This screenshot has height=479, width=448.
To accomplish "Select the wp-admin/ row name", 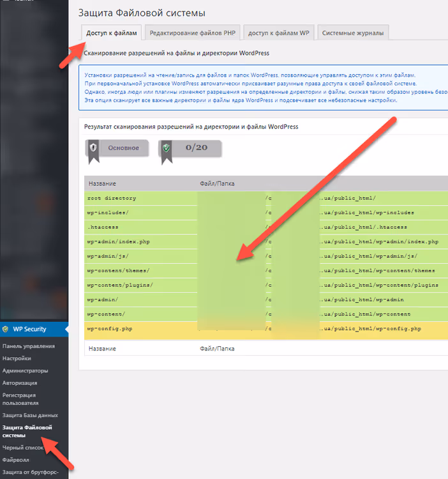I will (103, 300).
